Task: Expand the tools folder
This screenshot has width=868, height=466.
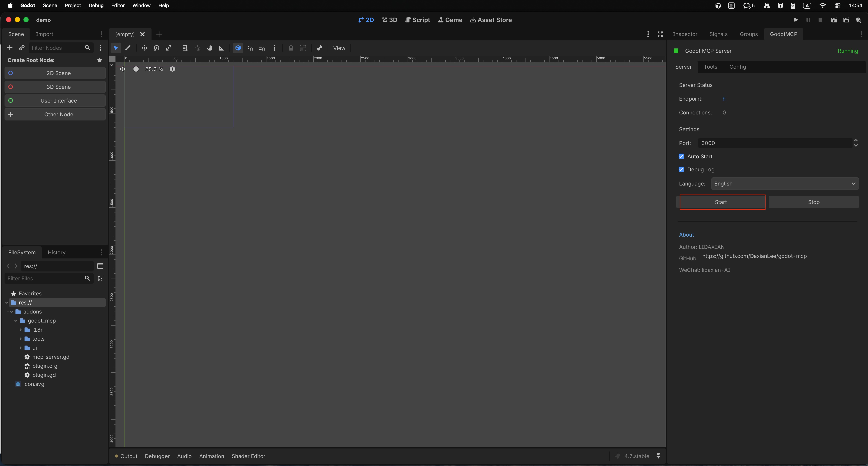Action: pyautogui.click(x=21, y=339)
